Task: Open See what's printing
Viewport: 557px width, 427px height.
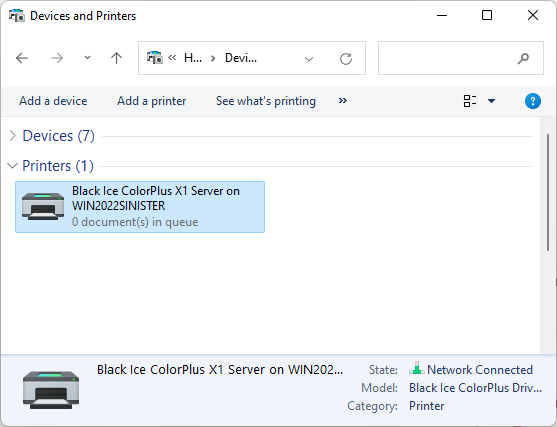Action: coord(266,101)
